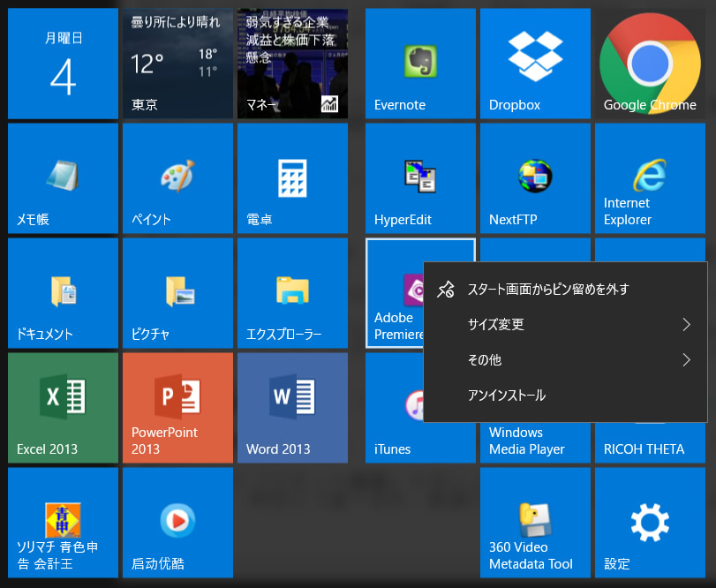Select スタート画面からピン留めを外す menu item
Screen dimensions: 716x588
click(547, 290)
